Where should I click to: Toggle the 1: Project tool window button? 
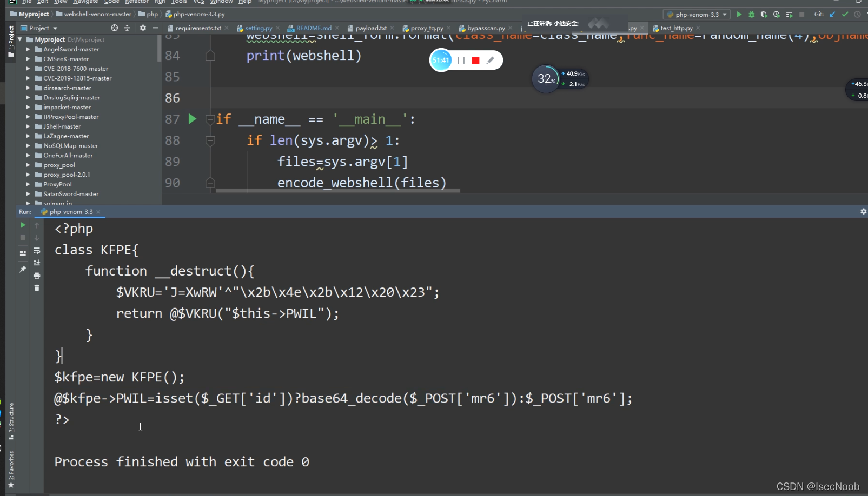click(11, 41)
